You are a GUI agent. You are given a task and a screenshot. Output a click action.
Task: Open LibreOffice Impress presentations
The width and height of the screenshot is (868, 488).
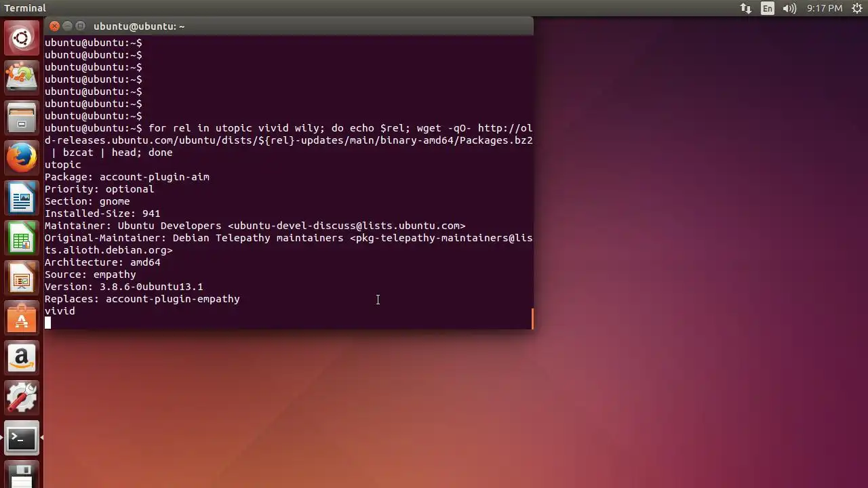[x=22, y=278]
